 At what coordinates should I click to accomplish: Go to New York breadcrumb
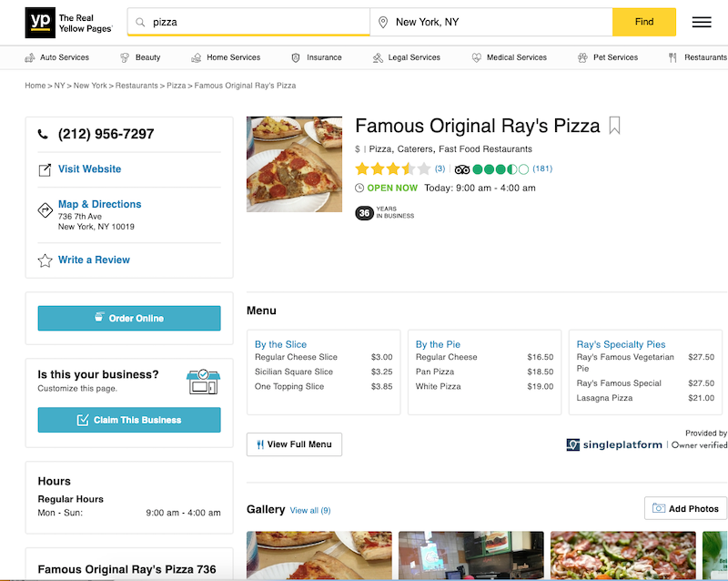click(90, 86)
